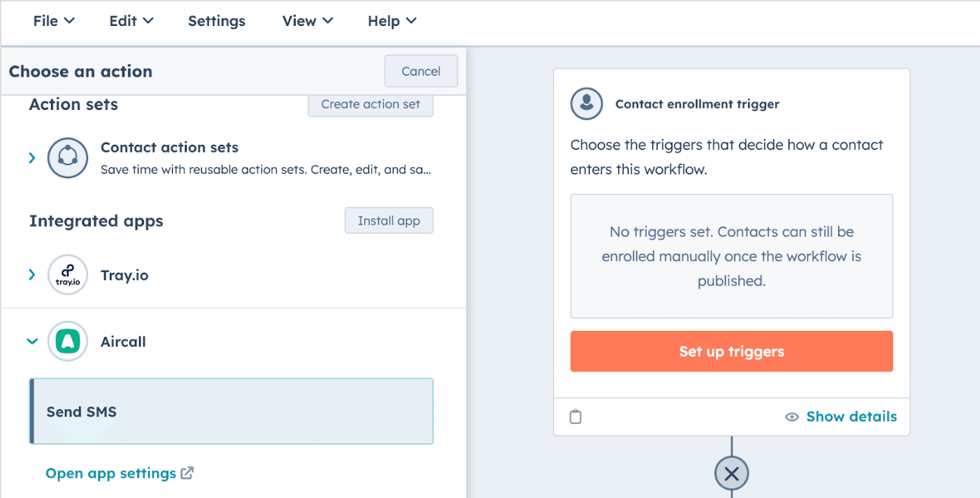This screenshot has width=980, height=498.
Task: Collapse the Aircall app section
Action: pyautogui.click(x=31, y=341)
